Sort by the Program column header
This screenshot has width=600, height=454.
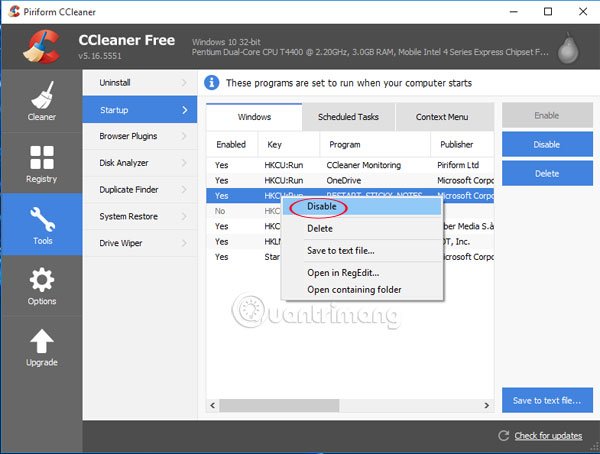pyautogui.click(x=375, y=145)
